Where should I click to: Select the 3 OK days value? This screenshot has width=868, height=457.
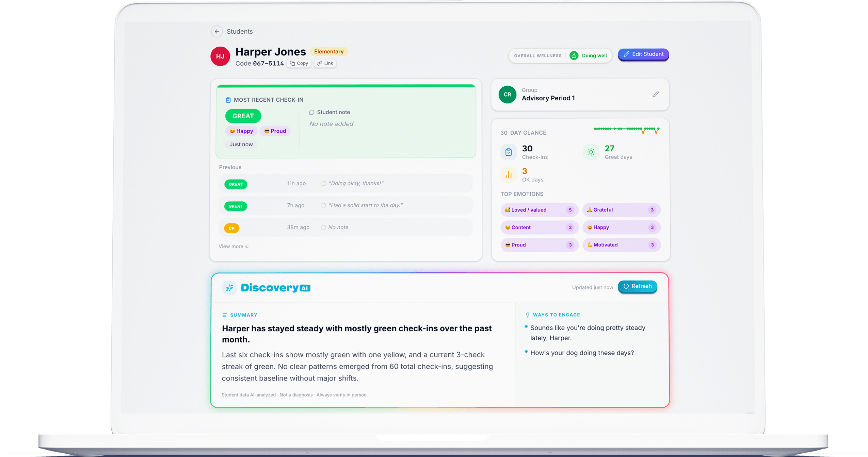click(524, 171)
